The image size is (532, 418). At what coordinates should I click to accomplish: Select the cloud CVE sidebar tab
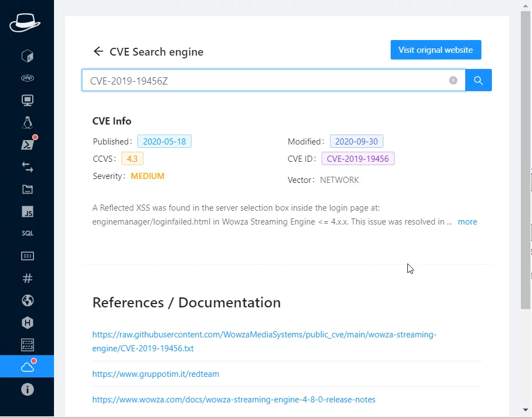coord(27,367)
